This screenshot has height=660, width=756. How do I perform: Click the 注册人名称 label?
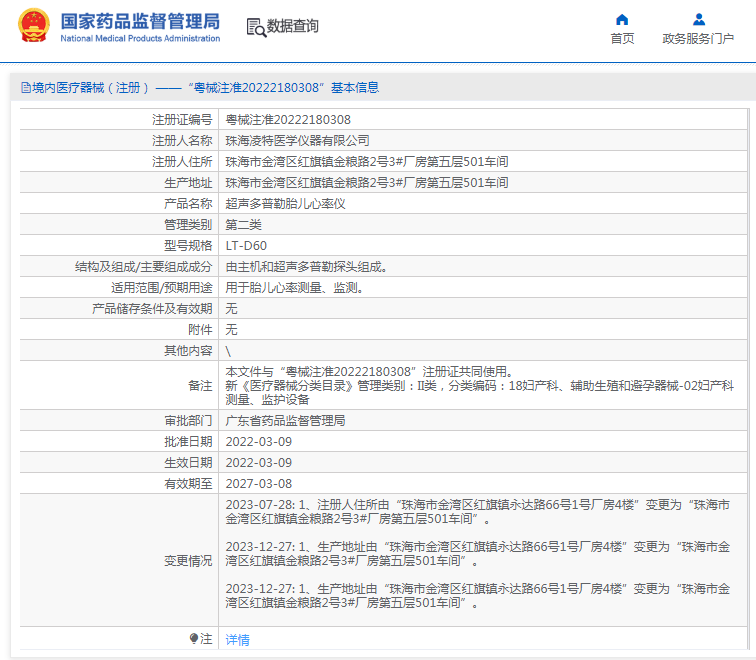click(x=182, y=141)
